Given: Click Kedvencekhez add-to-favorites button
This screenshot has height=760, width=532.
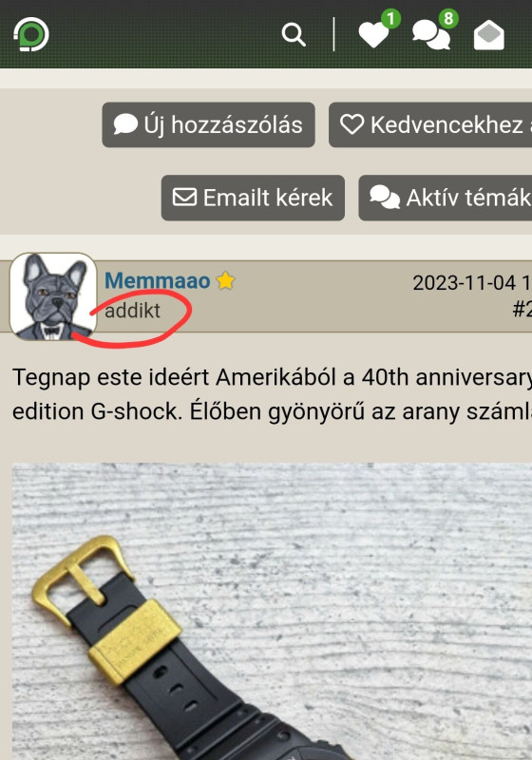Looking at the screenshot, I should [x=430, y=124].
